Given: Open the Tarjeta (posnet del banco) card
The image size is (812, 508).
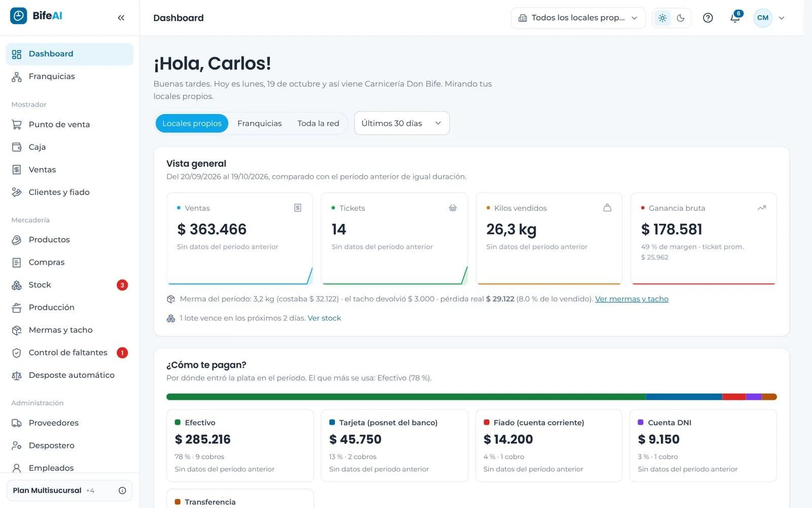Looking at the screenshot, I should pos(394,446).
